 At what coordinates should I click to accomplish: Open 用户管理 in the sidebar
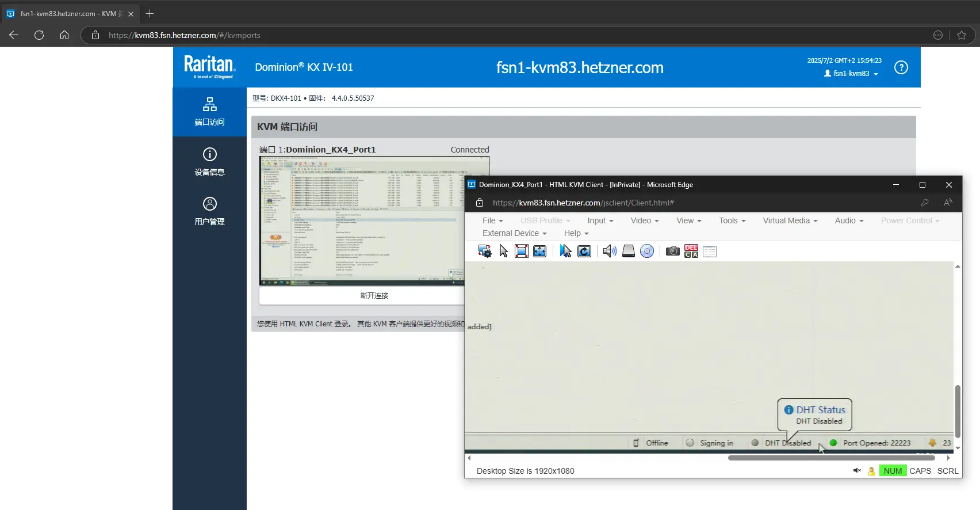click(x=209, y=211)
